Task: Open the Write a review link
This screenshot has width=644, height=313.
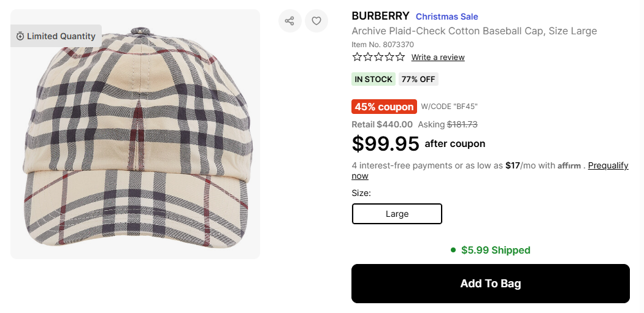Action: coord(438,57)
